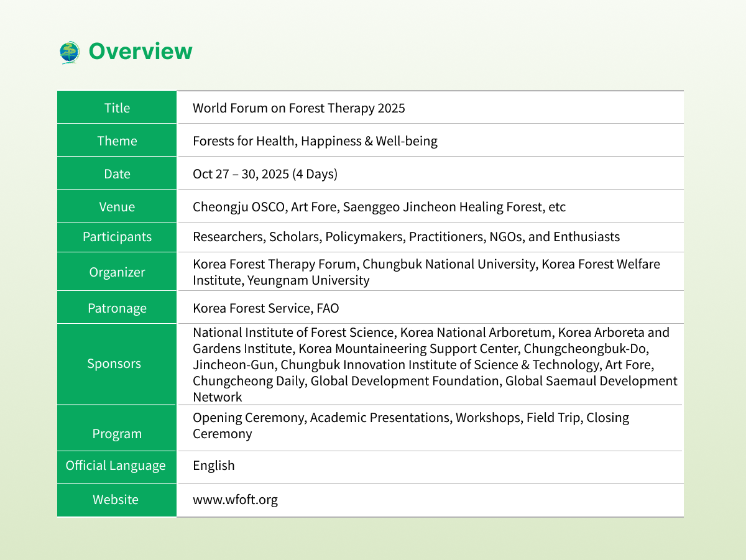This screenshot has width=746, height=560.
Task: Click the 'Oct 27 – 30, 2025 (4 Days)' value
Action: [x=265, y=174]
